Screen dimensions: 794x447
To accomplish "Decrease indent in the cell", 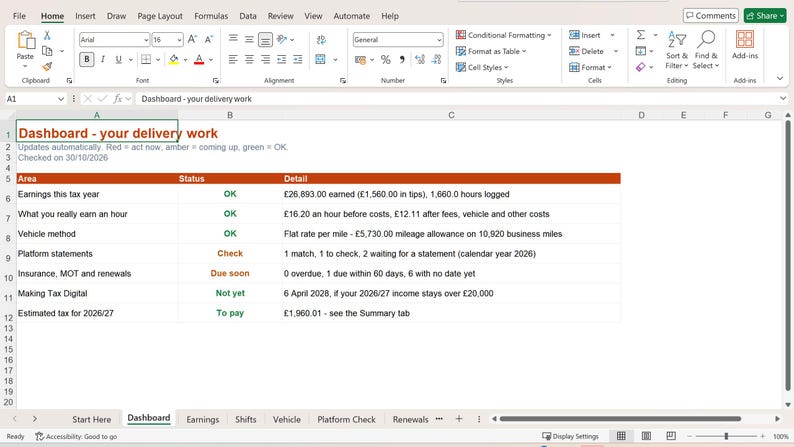I will coord(282,60).
